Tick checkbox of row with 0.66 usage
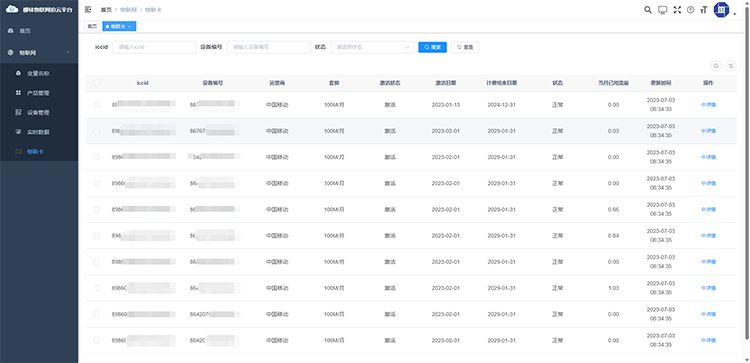Screen dimensions: 750x363 point(97,209)
